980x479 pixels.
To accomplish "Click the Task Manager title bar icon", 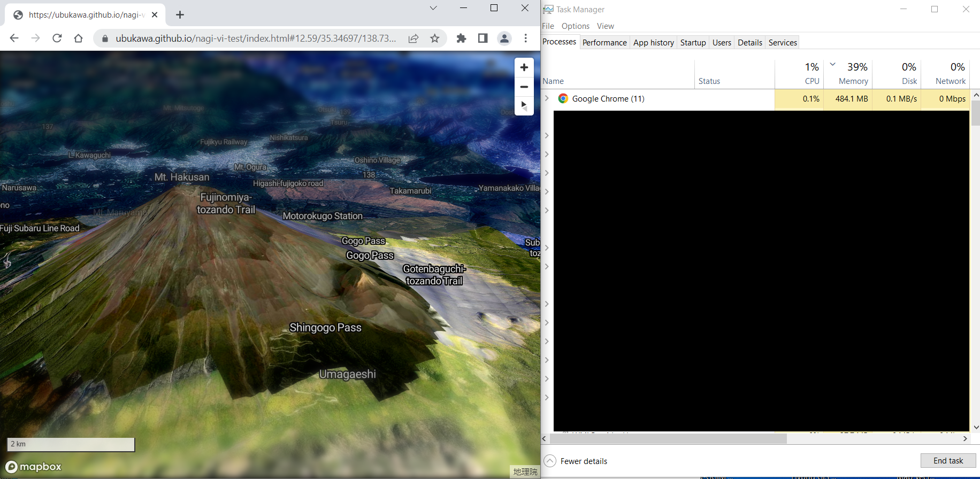I will (x=548, y=9).
